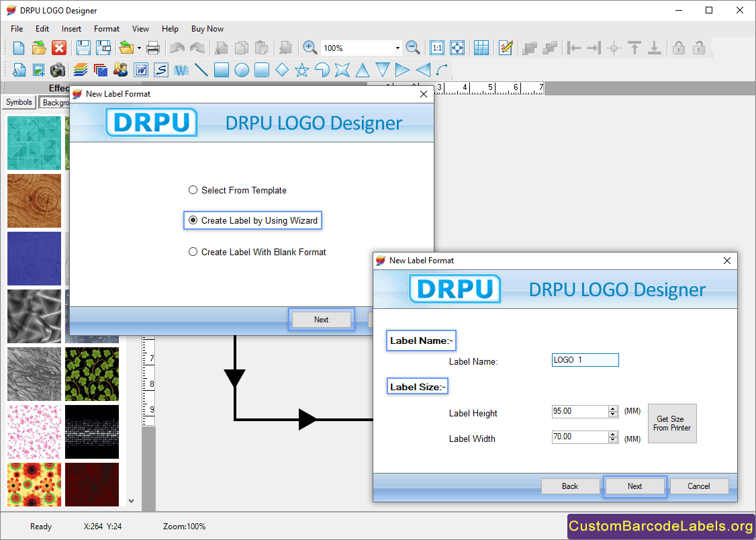This screenshot has height=540, width=756.
Task: Click the Label Width spinner arrows
Action: point(613,437)
